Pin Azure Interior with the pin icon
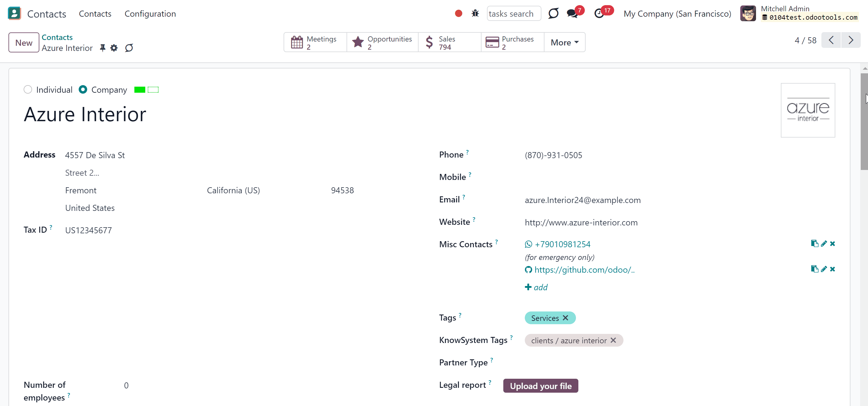Viewport: 868px width, 406px height. pos(102,48)
